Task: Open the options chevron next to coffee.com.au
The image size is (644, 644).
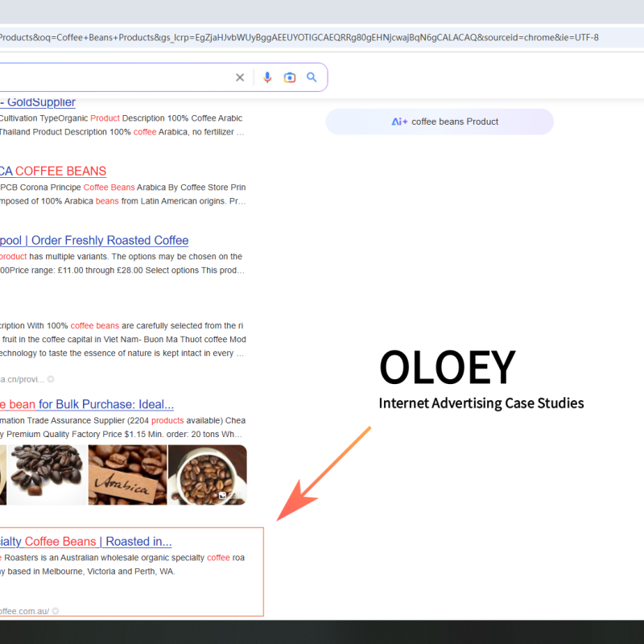Action: (x=55, y=611)
